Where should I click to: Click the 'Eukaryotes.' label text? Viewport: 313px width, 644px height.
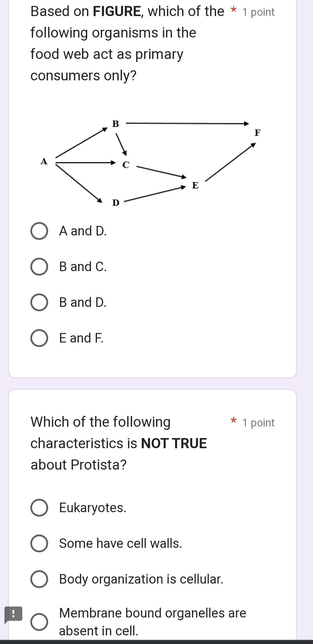coord(93,508)
